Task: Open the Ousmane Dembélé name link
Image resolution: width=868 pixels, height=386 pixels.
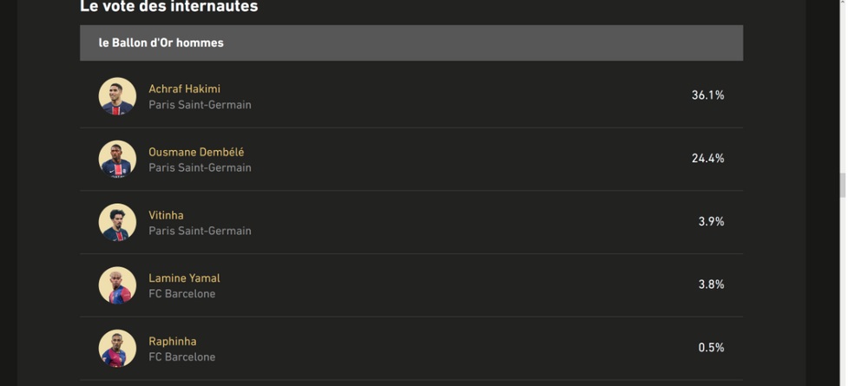Action: (x=196, y=153)
